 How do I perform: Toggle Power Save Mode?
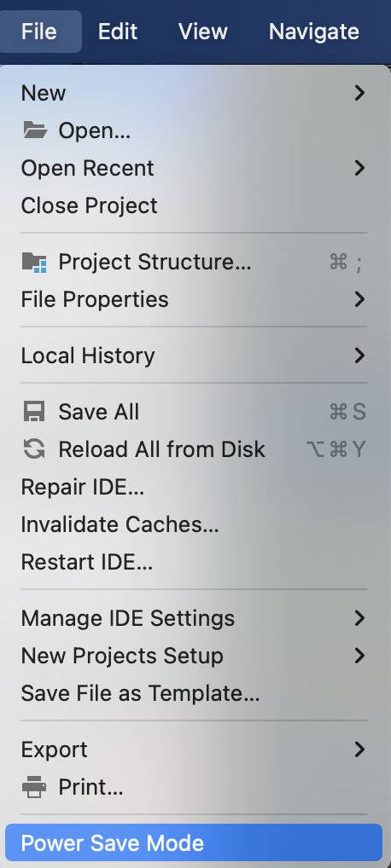(194, 842)
